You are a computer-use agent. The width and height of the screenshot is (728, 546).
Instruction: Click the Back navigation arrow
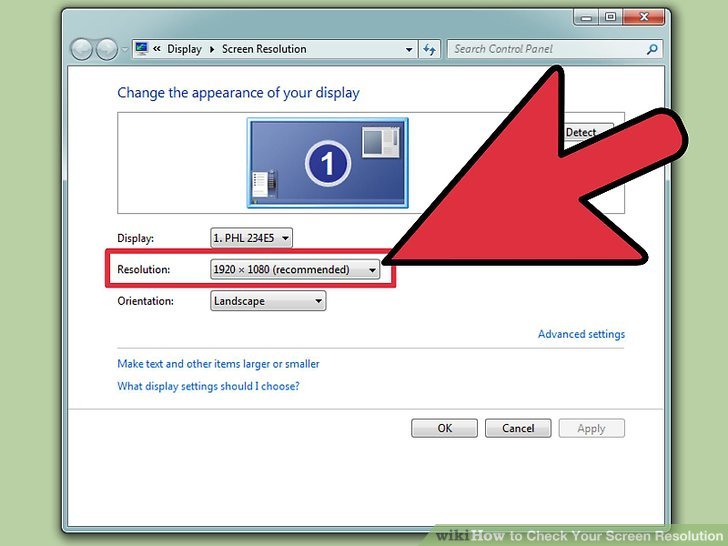(82, 49)
